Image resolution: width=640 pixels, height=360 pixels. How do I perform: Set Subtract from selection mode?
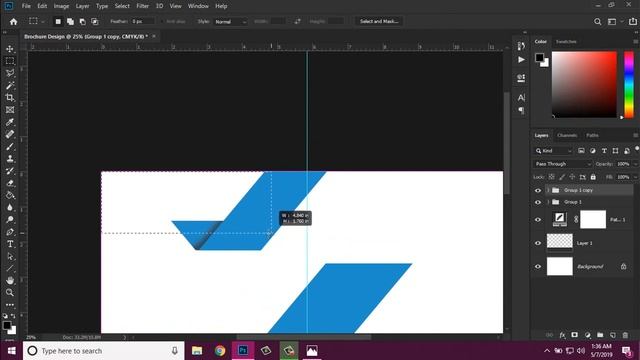83,22
